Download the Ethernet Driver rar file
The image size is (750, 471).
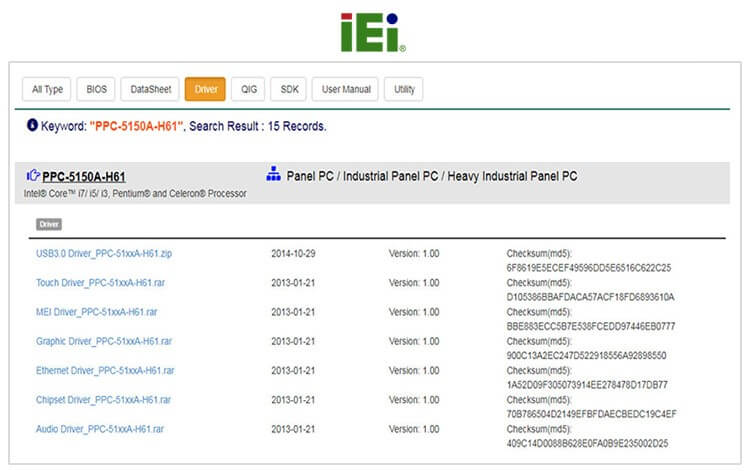pyautogui.click(x=105, y=370)
